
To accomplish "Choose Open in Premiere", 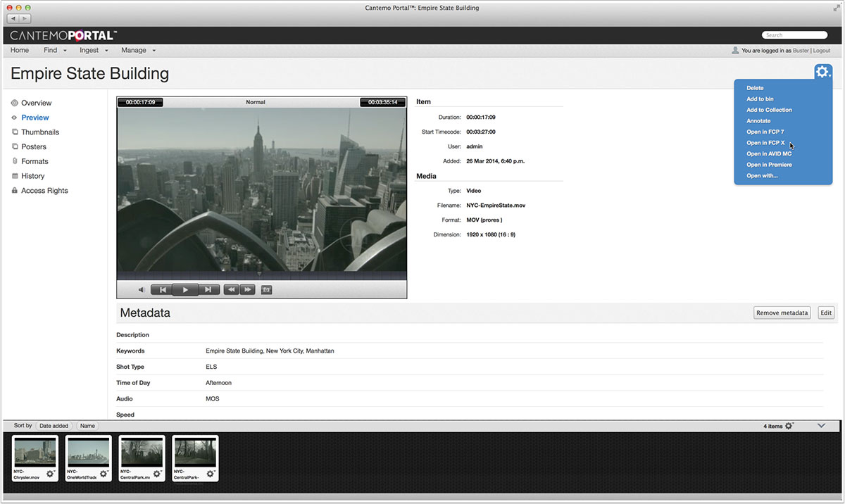I will click(769, 165).
